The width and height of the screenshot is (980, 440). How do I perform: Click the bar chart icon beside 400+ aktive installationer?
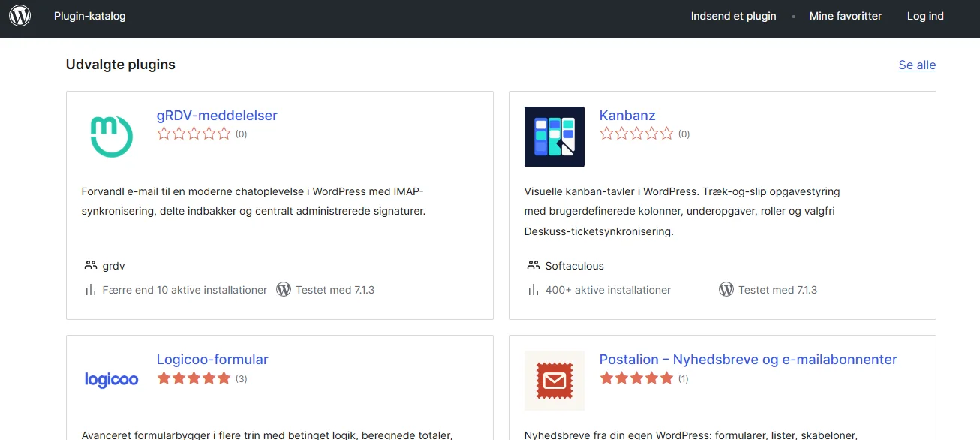pos(534,290)
